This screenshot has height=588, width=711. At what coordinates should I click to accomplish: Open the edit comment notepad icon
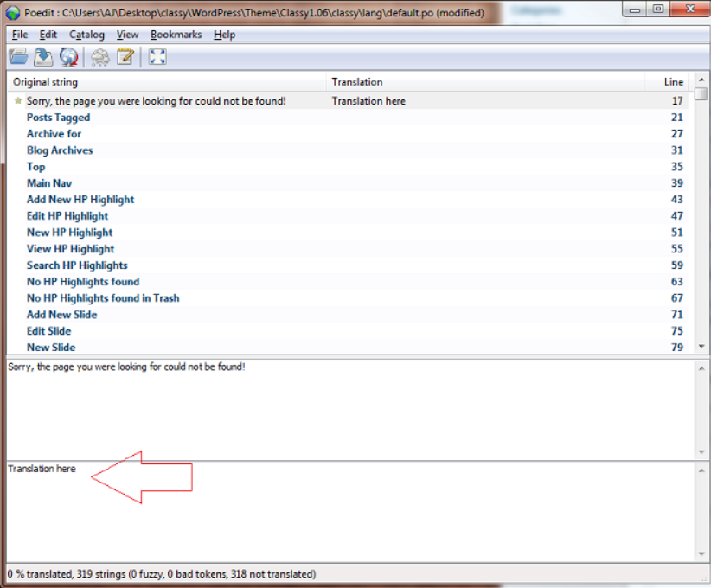(x=125, y=57)
